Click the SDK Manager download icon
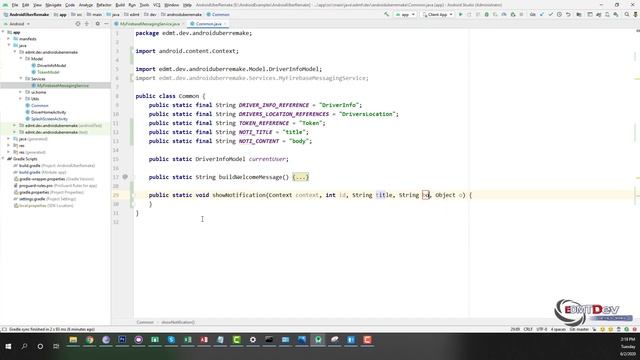Viewport: 640px width, 360px height. pyautogui.click(x=616, y=14)
